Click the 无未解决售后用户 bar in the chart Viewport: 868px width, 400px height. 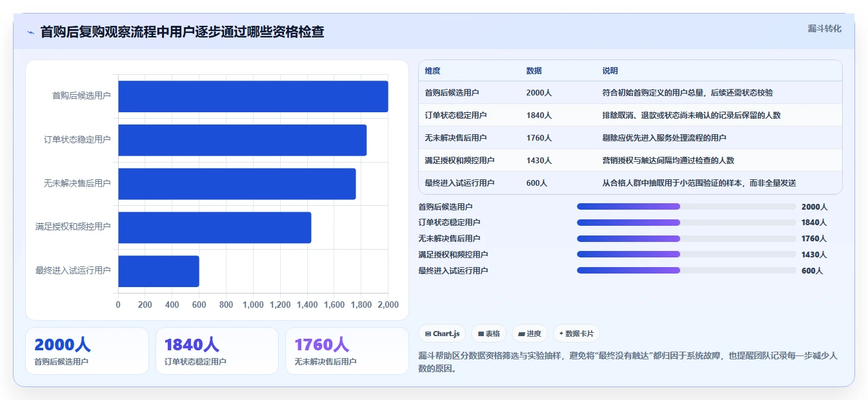(237, 184)
